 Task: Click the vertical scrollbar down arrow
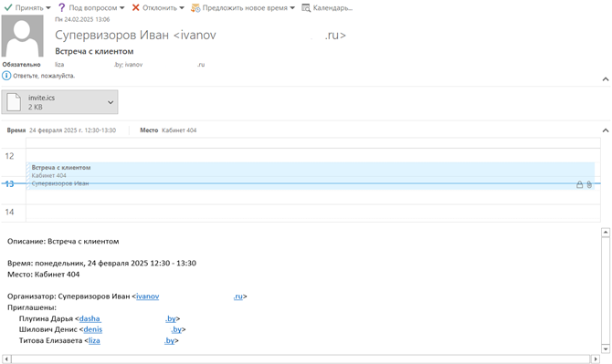coord(606,348)
